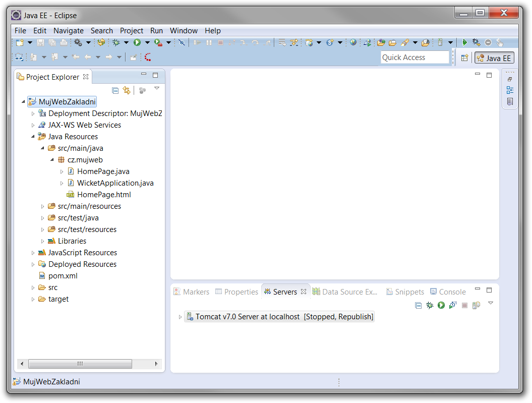
Task: Expand the Tomcat v7.0 Server tree node
Action: pyautogui.click(x=180, y=317)
